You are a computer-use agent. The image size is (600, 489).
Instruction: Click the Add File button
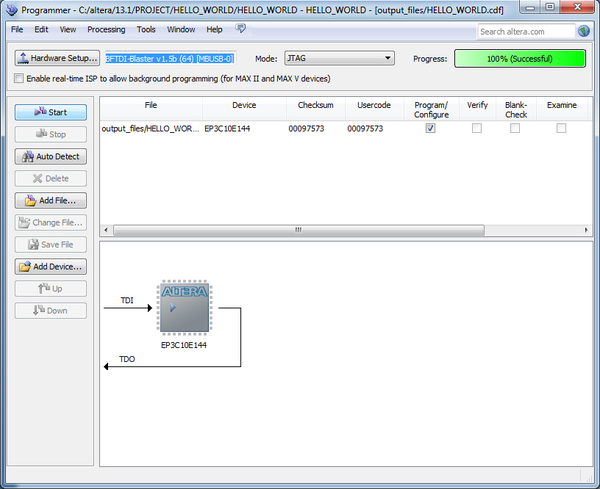tap(50, 201)
